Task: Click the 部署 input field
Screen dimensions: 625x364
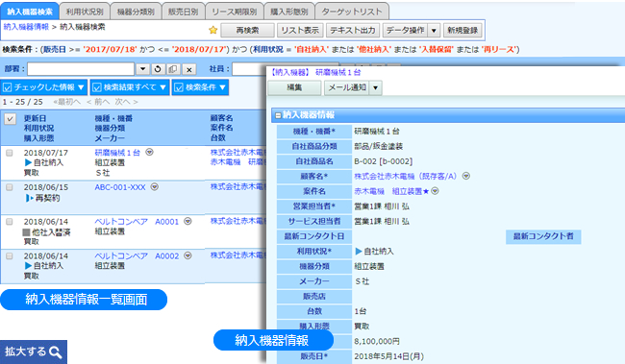Action: (x=81, y=69)
